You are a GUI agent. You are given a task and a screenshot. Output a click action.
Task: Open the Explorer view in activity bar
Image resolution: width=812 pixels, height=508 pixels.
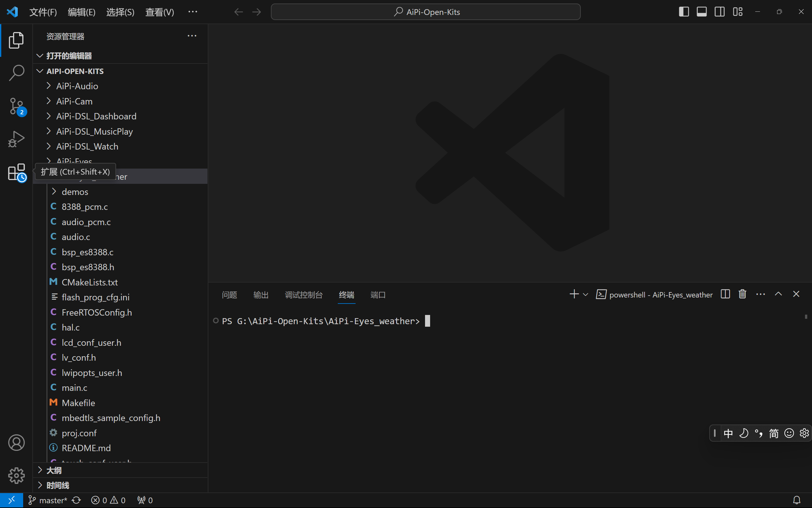click(x=16, y=40)
